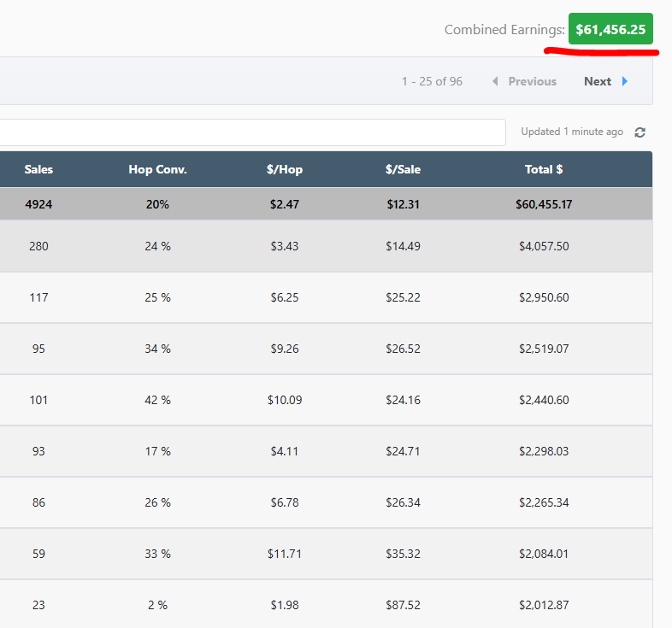The height and width of the screenshot is (628, 672).
Task: Select the '1 - 25 of 96' pagination text
Action: coord(432,81)
